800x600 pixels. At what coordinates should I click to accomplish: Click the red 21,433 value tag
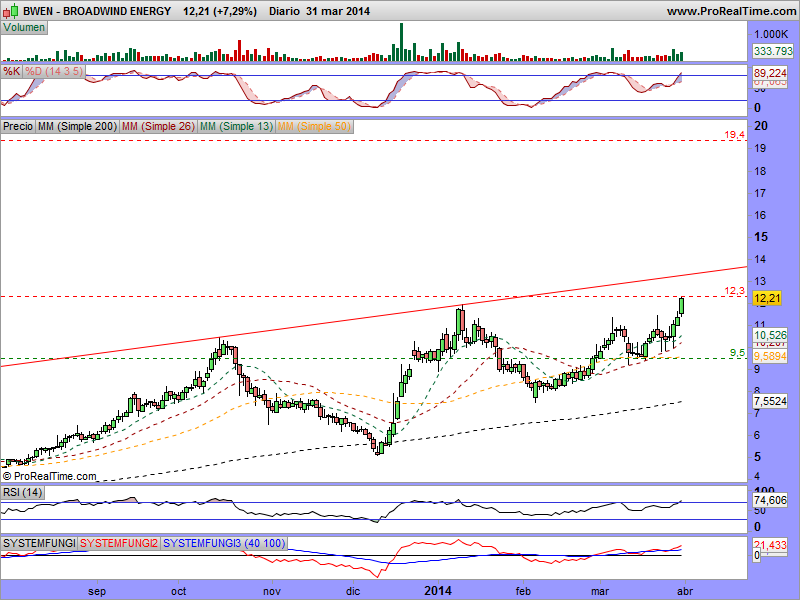pyautogui.click(x=770, y=545)
